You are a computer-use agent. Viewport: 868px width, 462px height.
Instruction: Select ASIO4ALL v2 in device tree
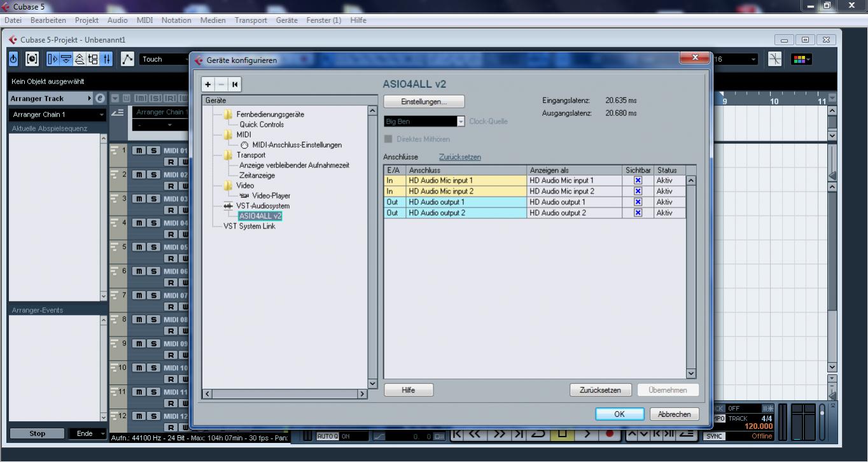tap(260, 216)
